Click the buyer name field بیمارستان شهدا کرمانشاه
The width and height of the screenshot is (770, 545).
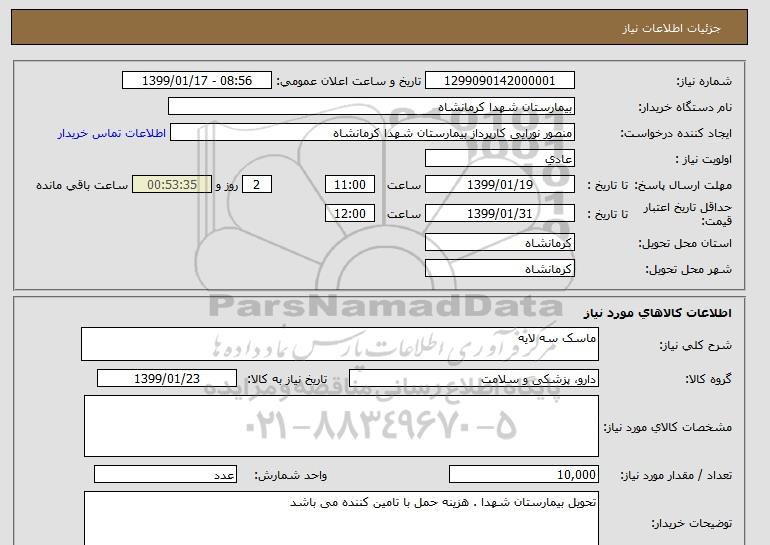pos(371,107)
